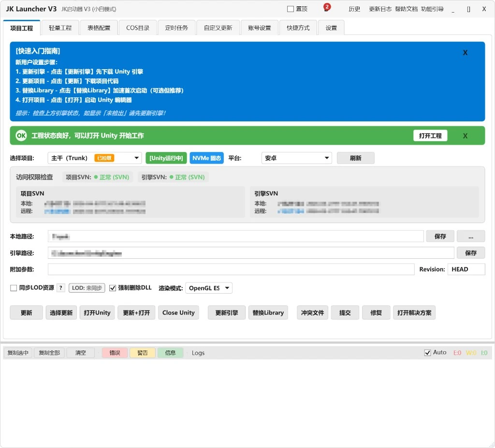Open the ? help icon beside 同步LOD资源
Image resolution: width=495 pixels, height=448 pixels.
(x=60, y=287)
